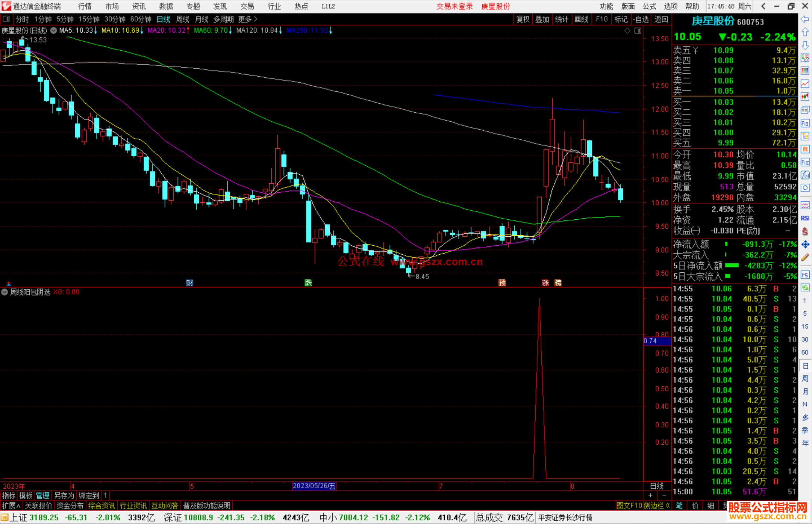Open the F10 info icon in sidebar

click(805, 123)
